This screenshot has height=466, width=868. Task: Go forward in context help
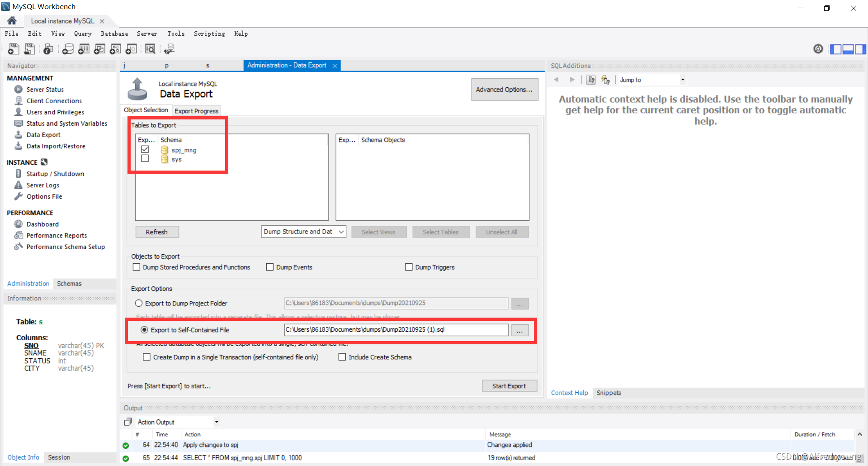pyautogui.click(x=572, y=80)
